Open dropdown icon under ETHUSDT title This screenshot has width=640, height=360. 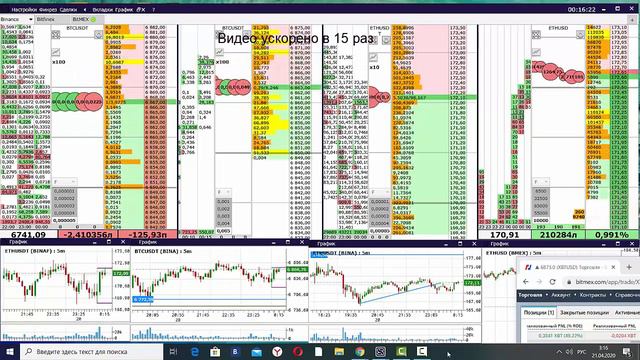tap(386, 40)
